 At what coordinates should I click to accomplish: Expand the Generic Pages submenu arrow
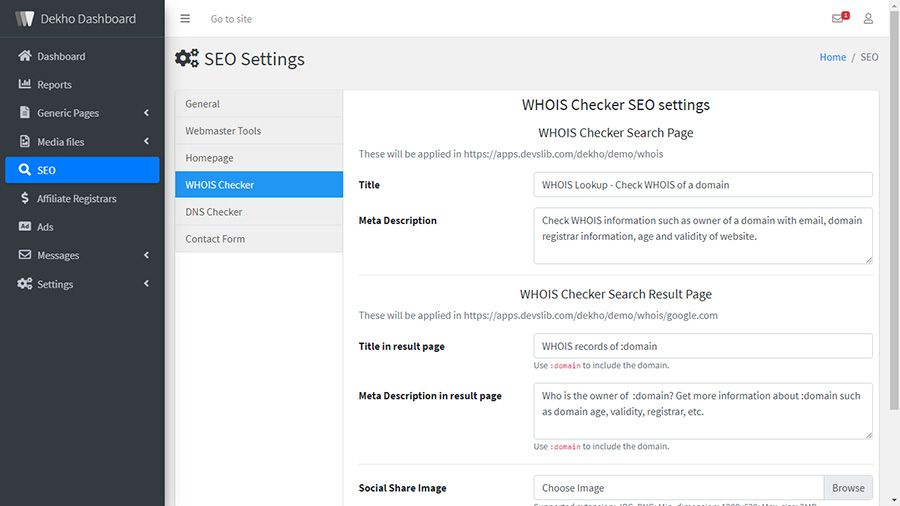[147, 113]
